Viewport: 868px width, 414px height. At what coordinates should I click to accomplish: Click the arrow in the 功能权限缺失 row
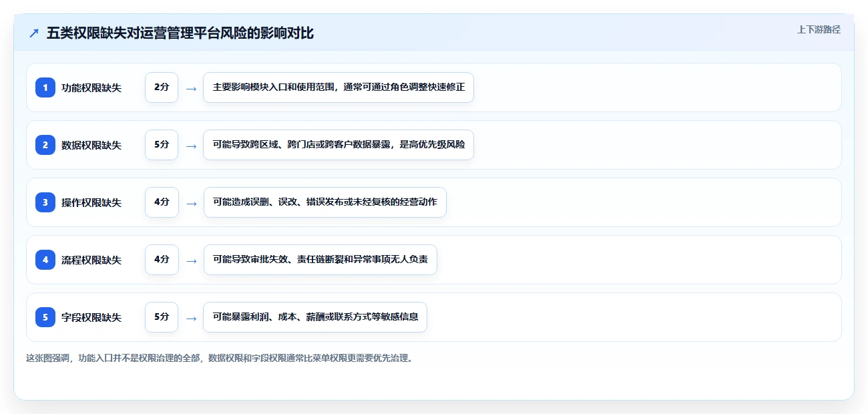pyautogui.click(x=191, y=88)
